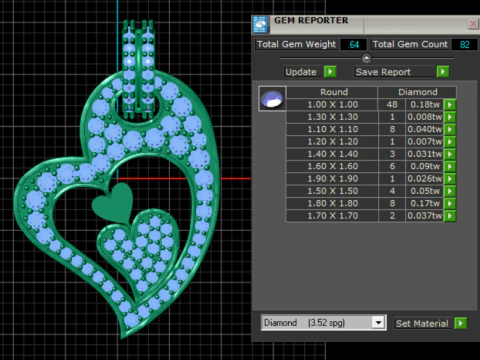Click green arrow next to Update
Image resolution: width=480 pixels, height=360 pixels.
330,72
